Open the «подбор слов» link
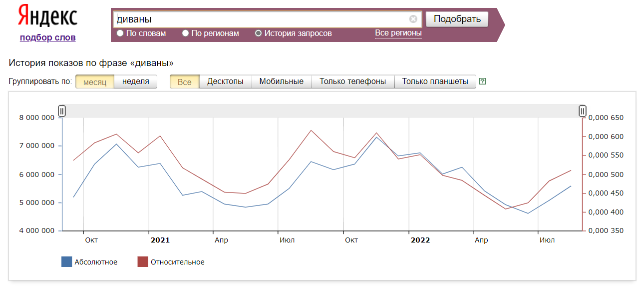644x289 pixels. click(48, 37)
